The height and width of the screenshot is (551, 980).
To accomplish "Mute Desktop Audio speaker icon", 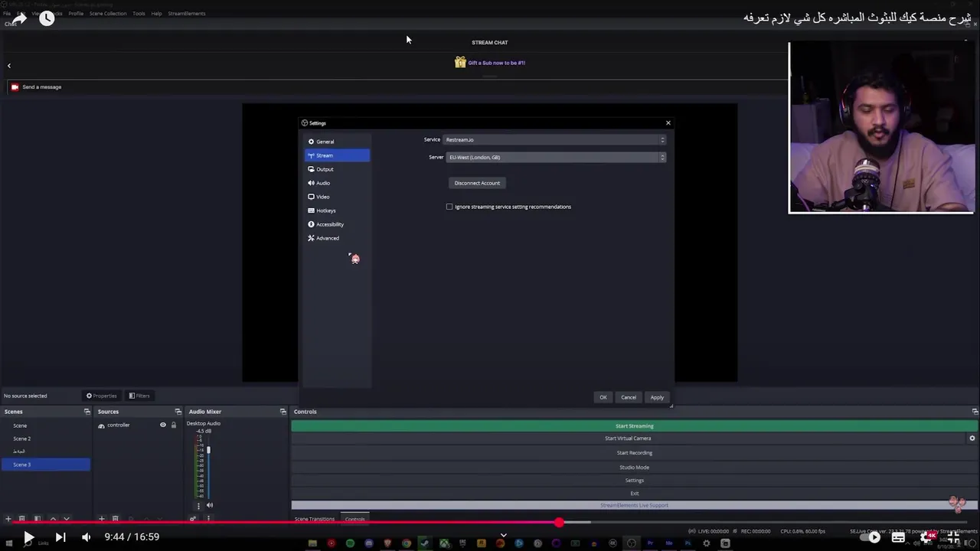I will (x=210, y=505).
